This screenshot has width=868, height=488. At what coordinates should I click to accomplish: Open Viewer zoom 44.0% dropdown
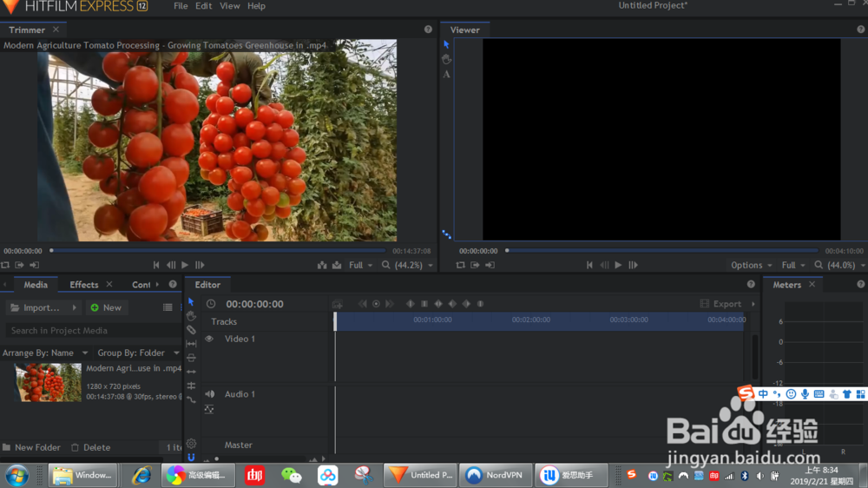[839, 266]
